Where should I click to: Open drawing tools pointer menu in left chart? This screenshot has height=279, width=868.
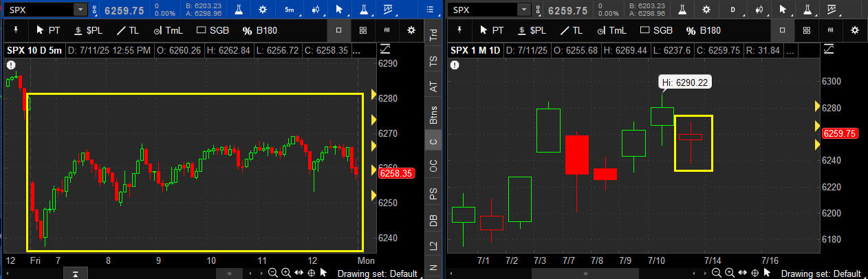(x=339, y=10)
